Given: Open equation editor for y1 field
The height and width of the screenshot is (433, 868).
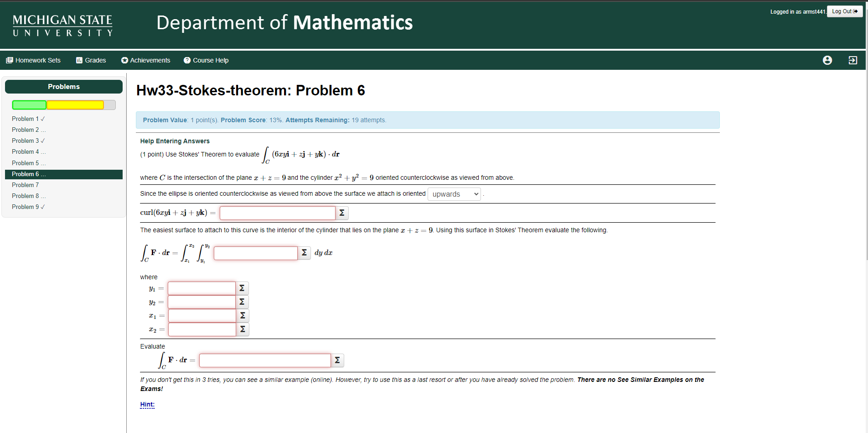Looking at the screenshot, I should [x=242, y=288].
